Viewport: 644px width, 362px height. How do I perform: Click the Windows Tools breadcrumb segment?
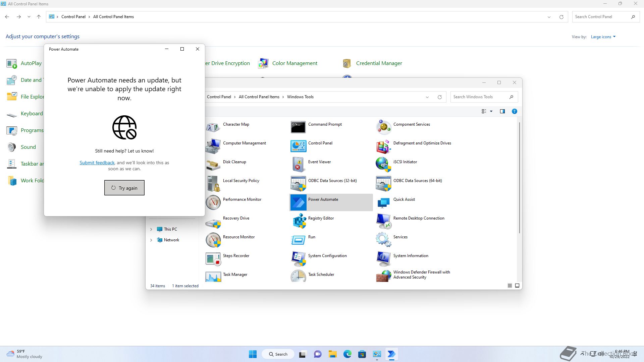point(300,97)
